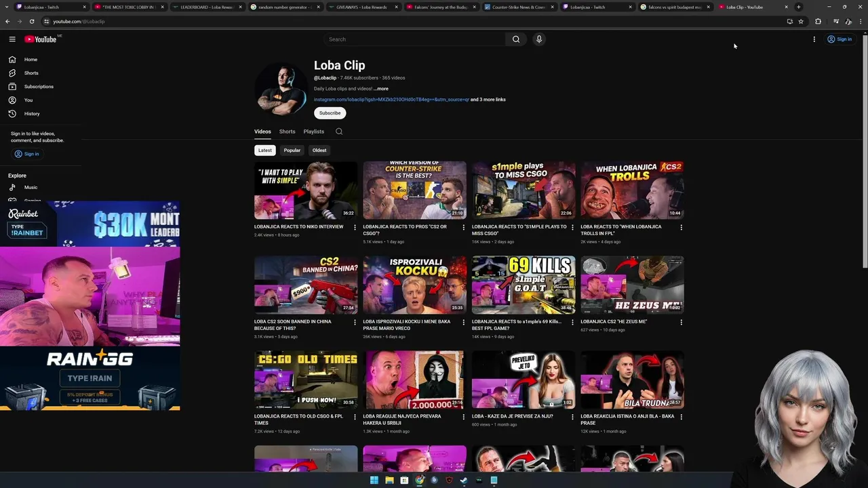Reload the page

[32, 21]
